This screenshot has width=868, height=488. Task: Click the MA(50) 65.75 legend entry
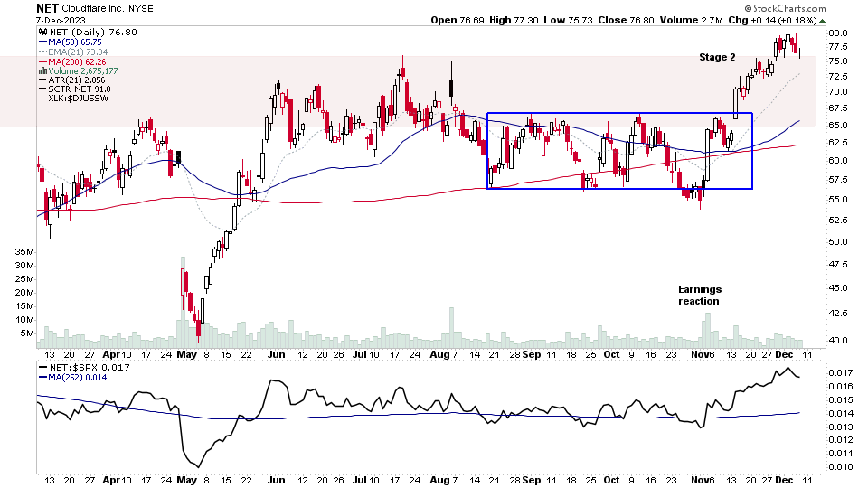point(75,42)
